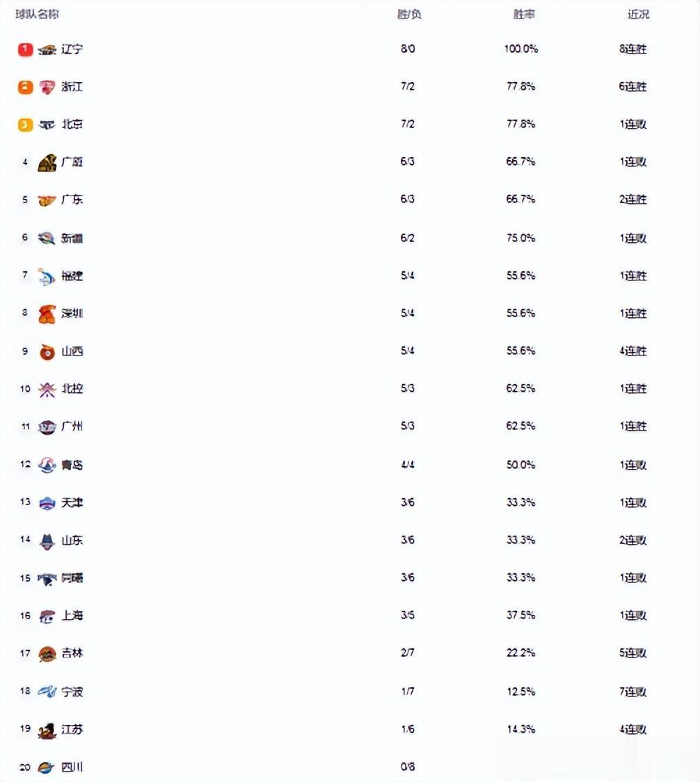Open the 青岛 team name link
Viewport: 700px width, 782px height.
(72, 465)
